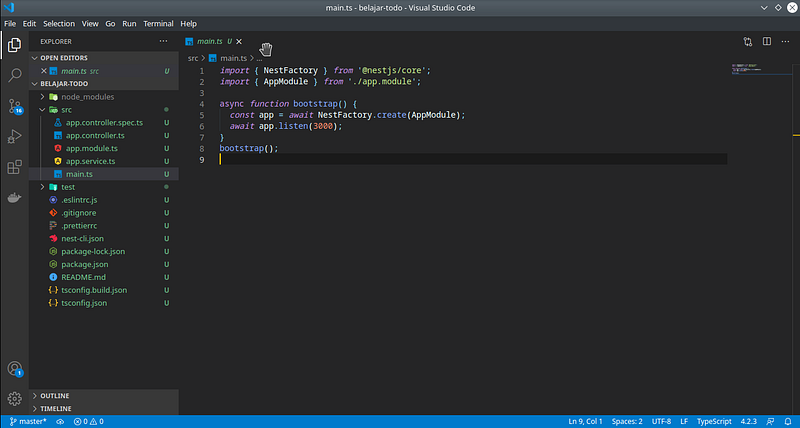
Task: Click the VS Code logo in title bar
Action: (x=9, y=8)
